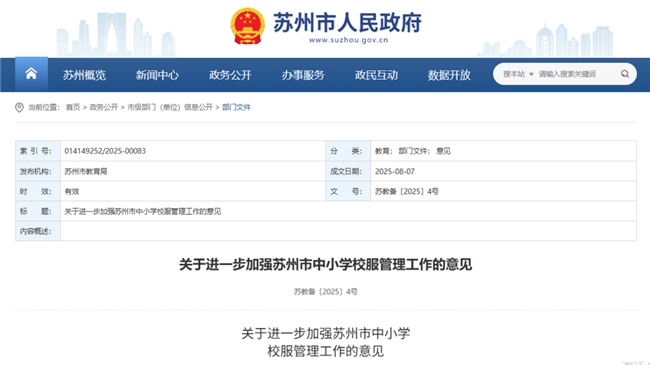The width and height of the screenshot is (650, 365).
Task: Select the 政民互动 menu item
Action: (376, 75)
